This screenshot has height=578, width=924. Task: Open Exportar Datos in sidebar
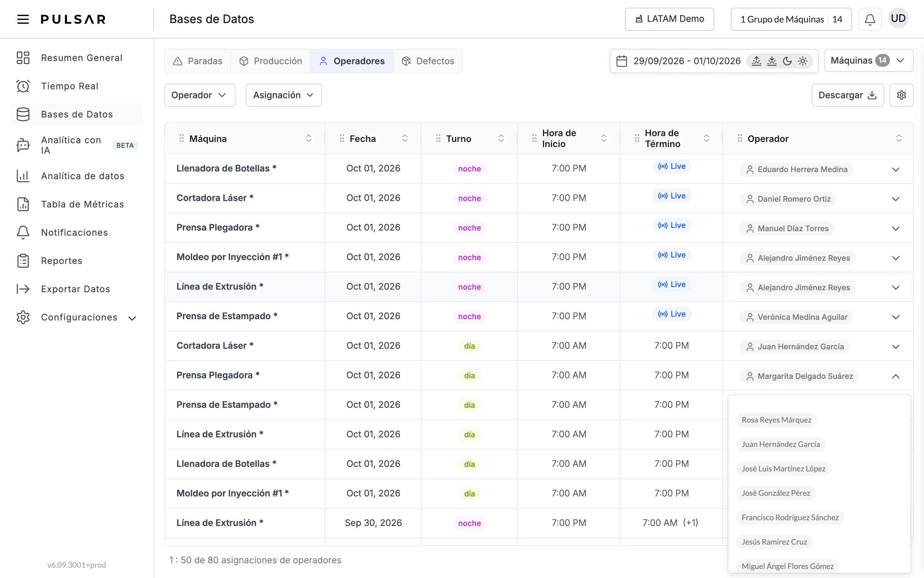(x=76, y=289)
